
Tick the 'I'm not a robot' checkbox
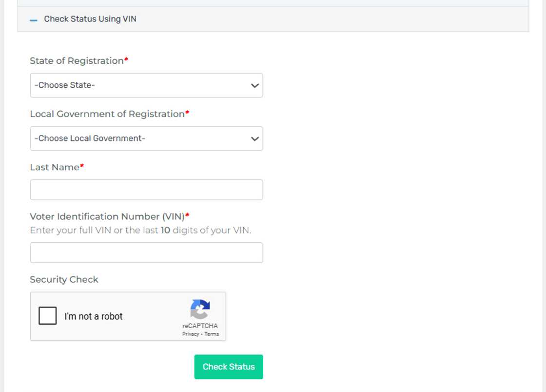pyautogui.click(x=48, y=316)
